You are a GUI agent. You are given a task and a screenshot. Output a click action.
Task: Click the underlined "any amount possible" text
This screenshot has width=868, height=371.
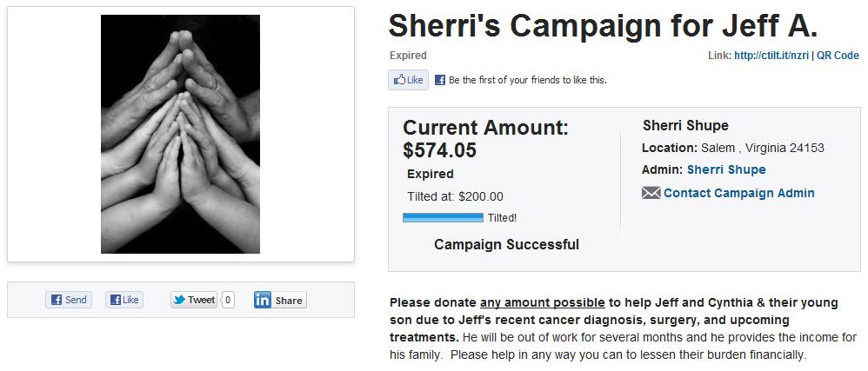(x=542, y=302)
